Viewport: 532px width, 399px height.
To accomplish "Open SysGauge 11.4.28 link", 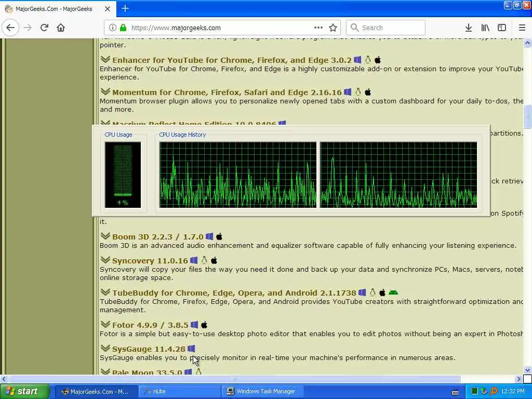I will tap(149, 349).
